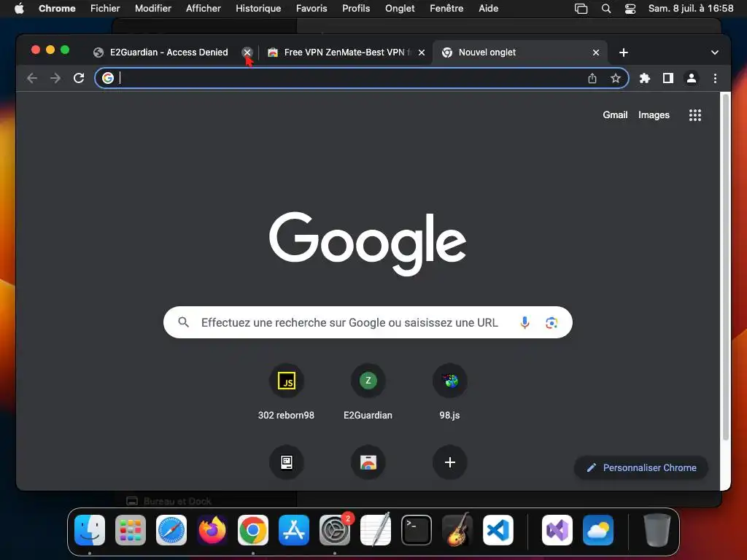Open the Gmail link

click(615, 114)
